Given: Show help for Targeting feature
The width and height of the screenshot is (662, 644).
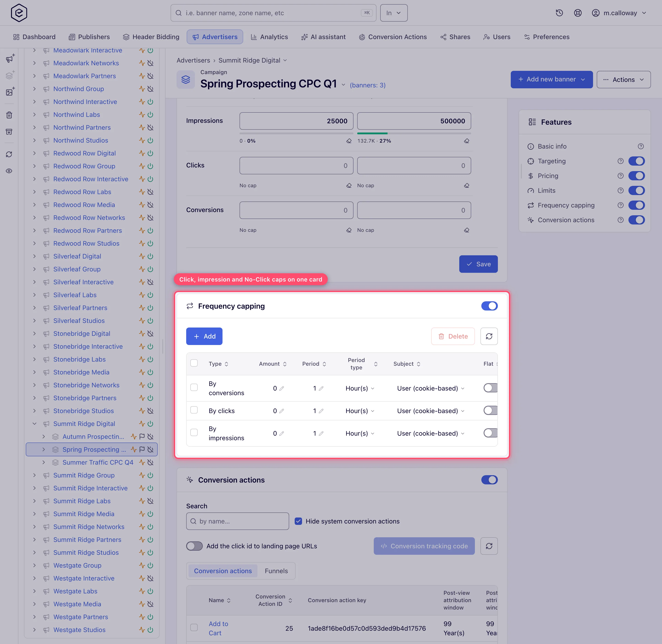Looking at the screenshot, I should 620,161.
